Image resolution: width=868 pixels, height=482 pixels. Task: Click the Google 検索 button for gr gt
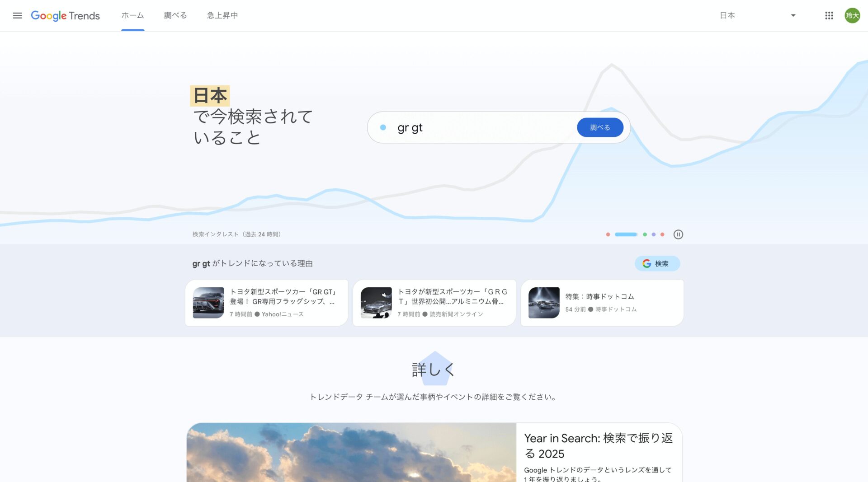[657, 263]
